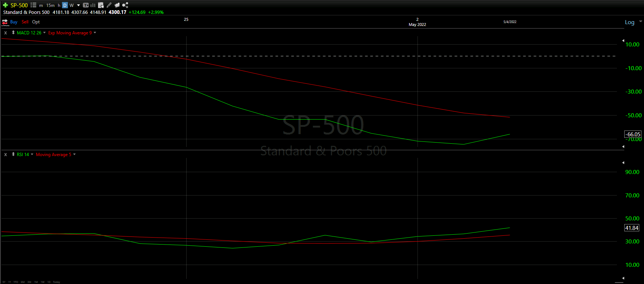Select the 3M range button

[29, 282]
